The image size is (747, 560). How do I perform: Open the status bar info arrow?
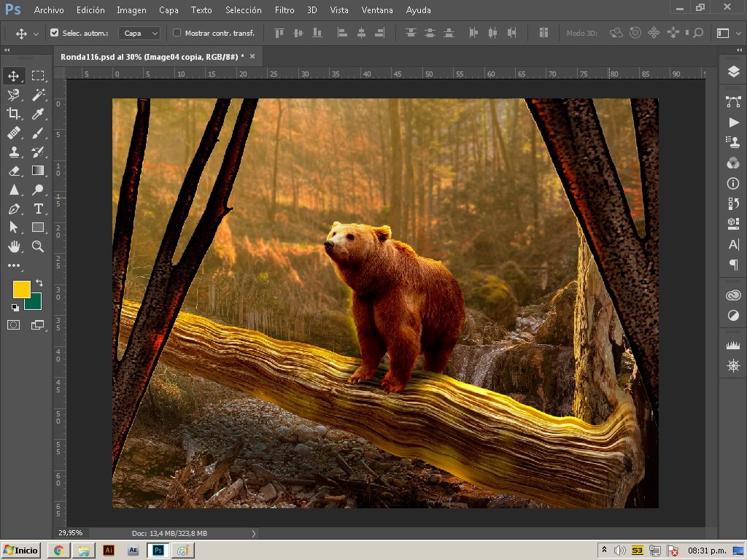point(253,533)
